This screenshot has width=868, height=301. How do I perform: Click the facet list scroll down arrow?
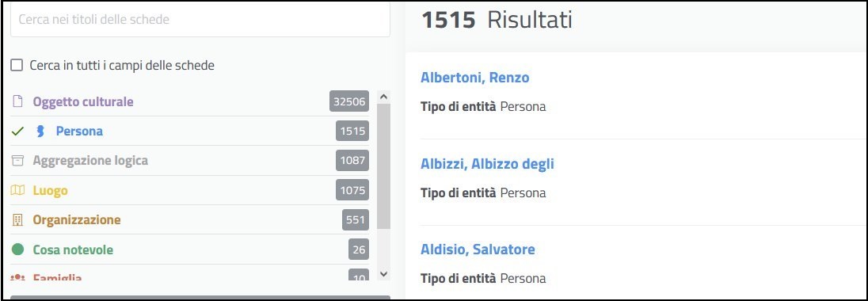point(384,274)
